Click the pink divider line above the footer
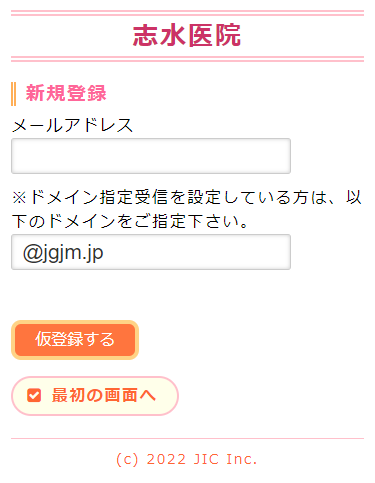This screenshot has width=375, height=483. click(187, 438)
